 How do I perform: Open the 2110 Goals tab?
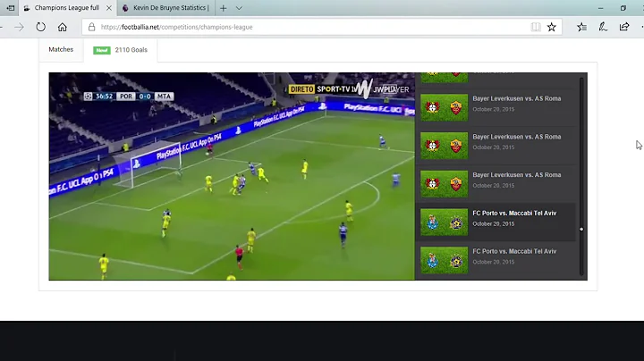click(121, 50)
